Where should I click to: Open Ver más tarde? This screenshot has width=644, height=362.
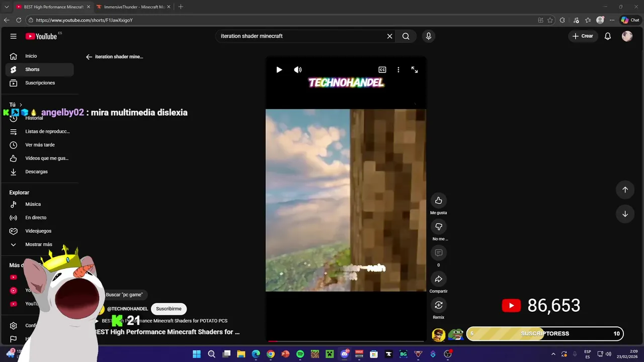tap(39, 145)
